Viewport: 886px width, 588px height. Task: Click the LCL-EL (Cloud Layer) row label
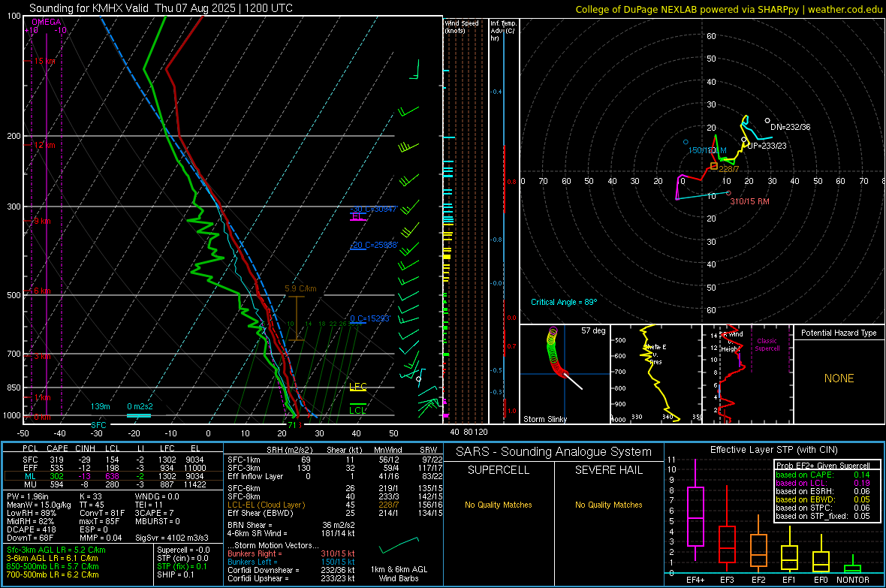point(266,505)
